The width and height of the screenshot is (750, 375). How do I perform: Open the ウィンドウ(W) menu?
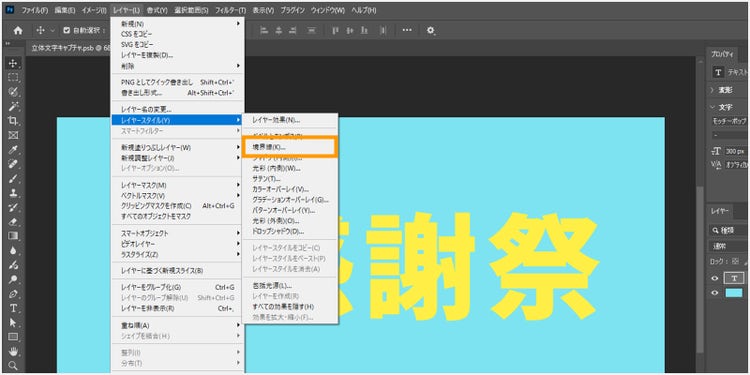328,10
